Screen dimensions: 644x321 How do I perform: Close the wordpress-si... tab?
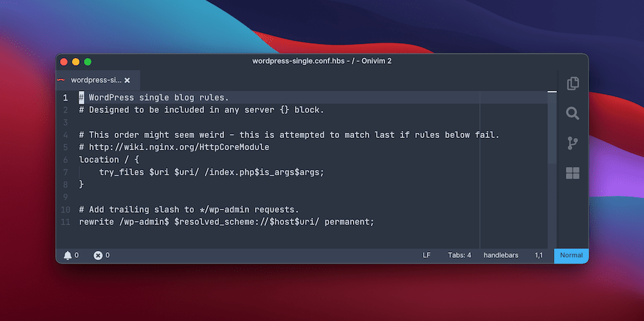click(x=127, y=80)
